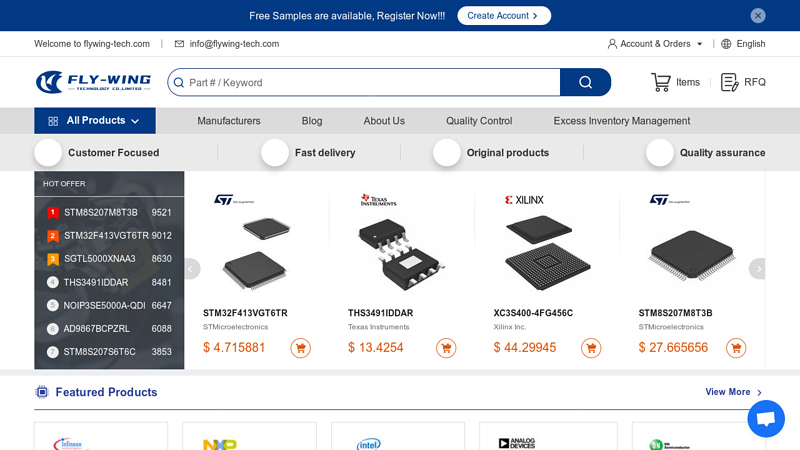Click the STM8S207M8T3B carousel product title
The width and height of the screenshot is (800, 450).
click(x=675, y=313)
